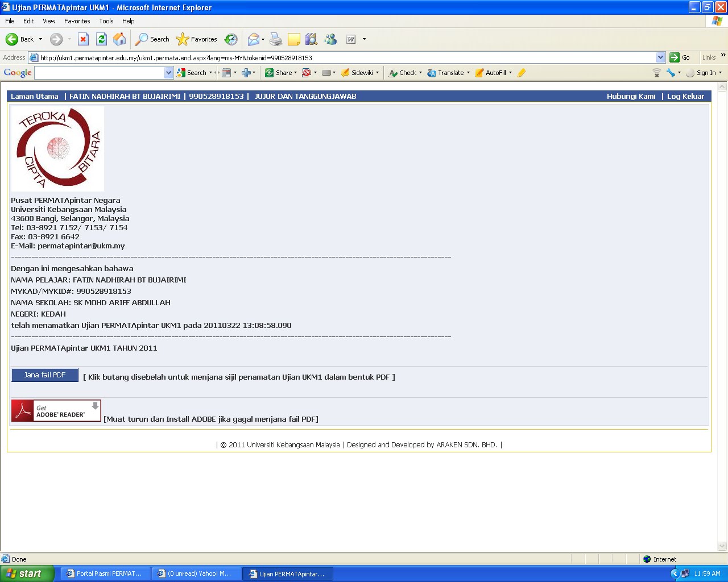
Task: Select the yellow Highlight marker icon
Action: (x=522, y=73)
